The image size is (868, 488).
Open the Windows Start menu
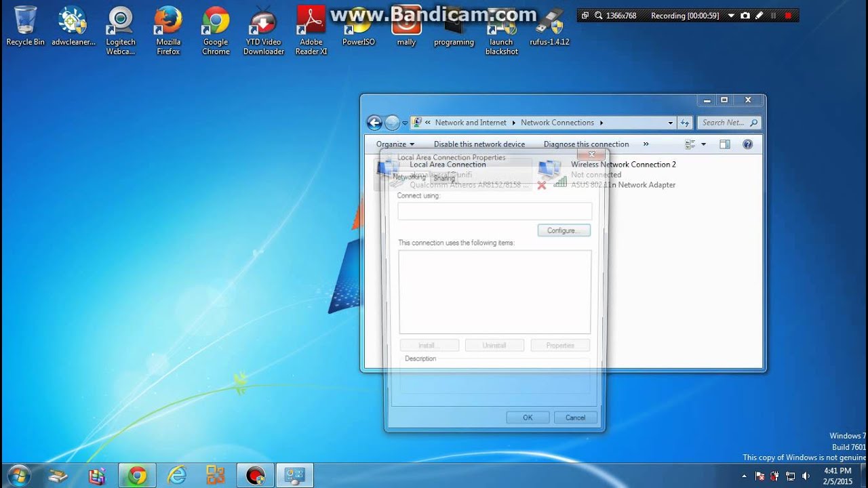[18, 476]
